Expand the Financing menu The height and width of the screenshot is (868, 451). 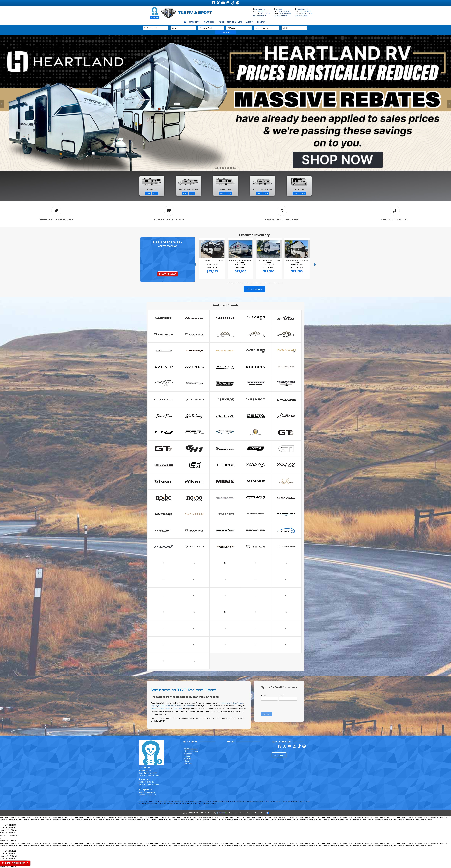pos(210,22)
